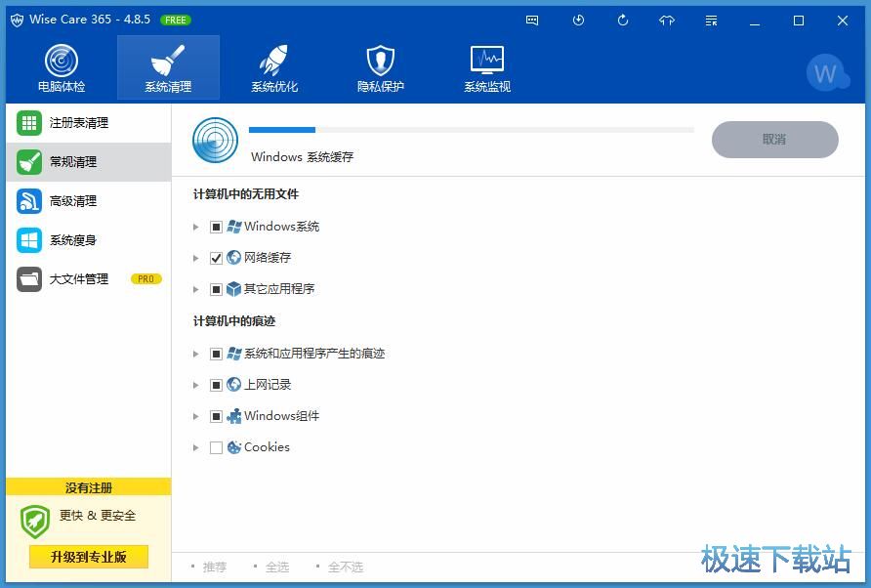Screen dimensions: 871x588
Task: Click the restore refresh icon in title bar
Action: click(x=623, y=21)
